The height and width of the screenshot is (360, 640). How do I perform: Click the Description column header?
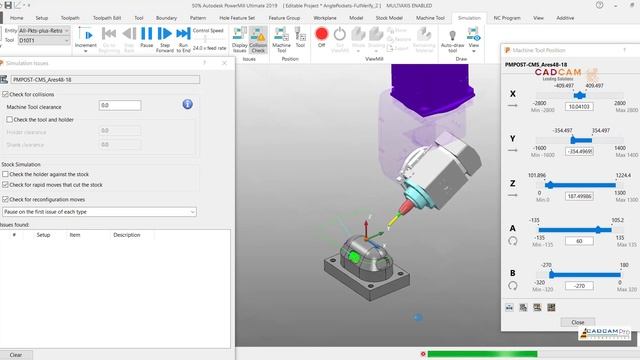pyautogui.click(x=127, y=235)
